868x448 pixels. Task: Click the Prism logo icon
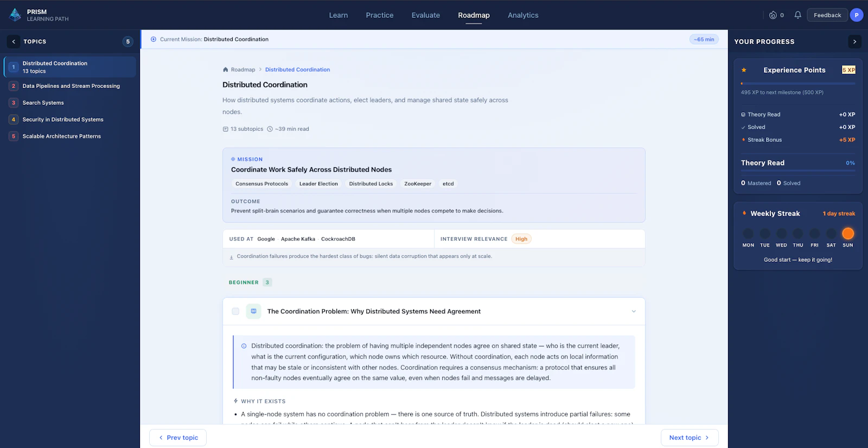coord(15,15)
